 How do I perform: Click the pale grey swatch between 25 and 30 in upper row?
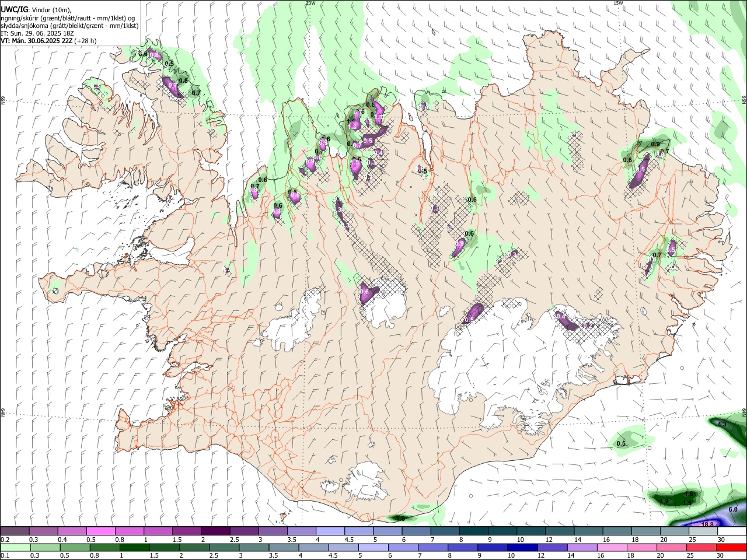[703, 531]
